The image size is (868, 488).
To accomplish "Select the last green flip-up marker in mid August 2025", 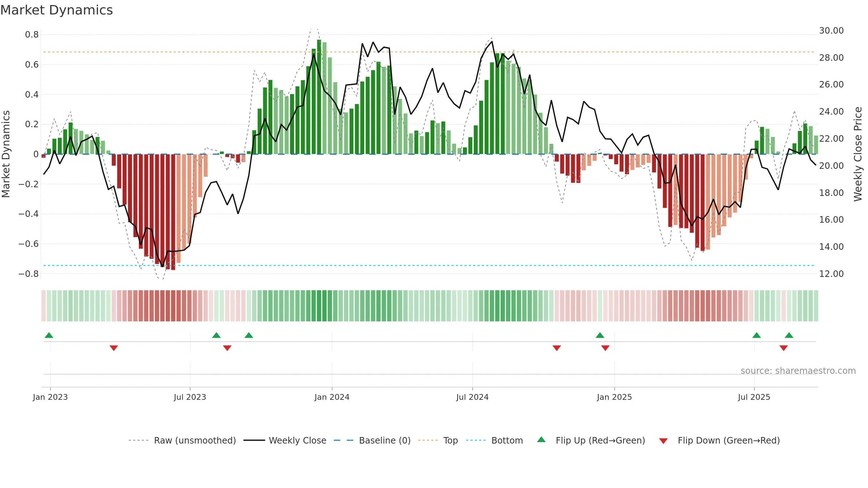I will tap(789, 335).
